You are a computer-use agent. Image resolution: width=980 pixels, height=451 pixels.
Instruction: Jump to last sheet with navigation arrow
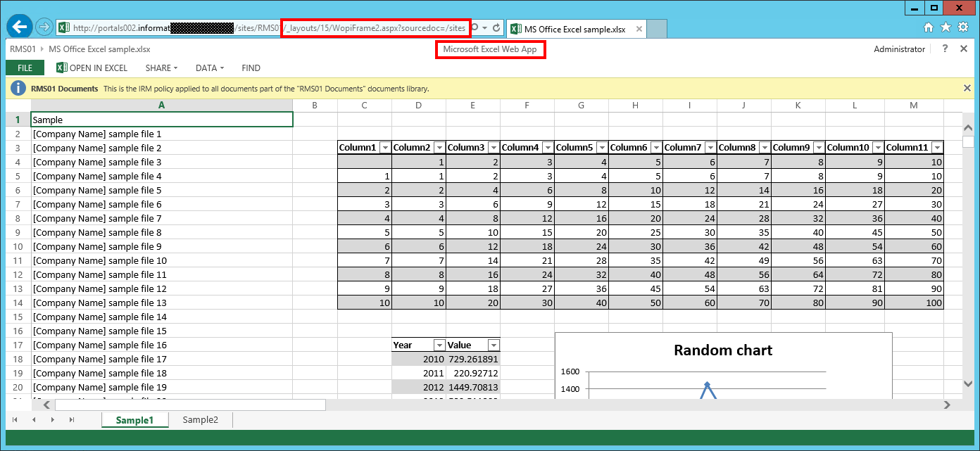click(x=71, y=420)
